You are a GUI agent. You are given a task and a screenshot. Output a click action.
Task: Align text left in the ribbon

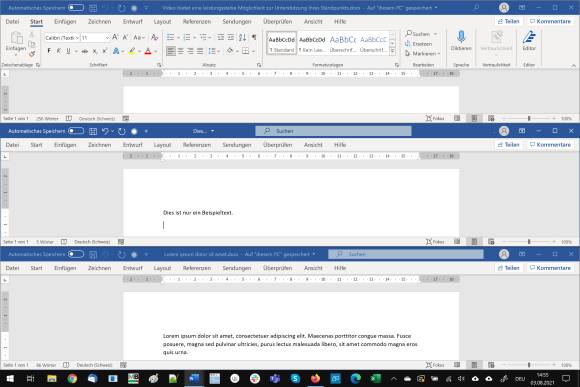pos(171,51)
